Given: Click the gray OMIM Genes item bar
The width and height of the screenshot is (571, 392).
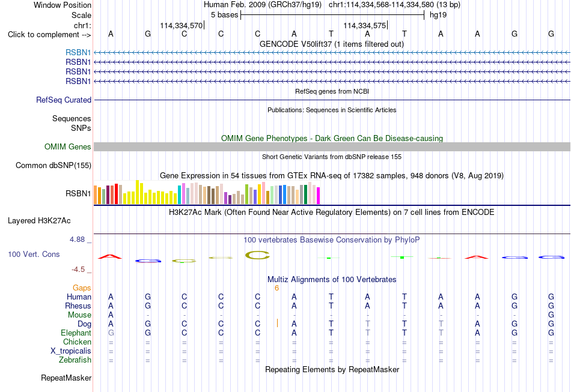Looking at the screenshot, I should point(332,147).
